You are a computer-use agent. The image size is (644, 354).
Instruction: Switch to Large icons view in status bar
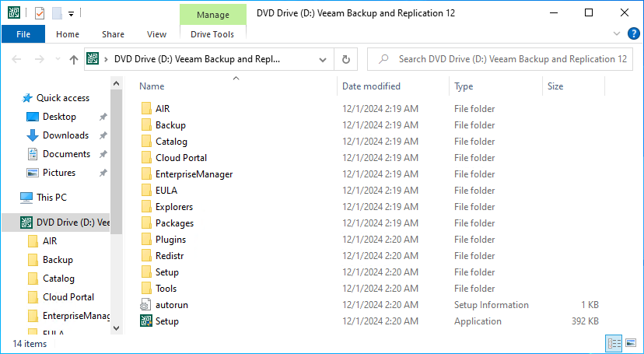631,343
